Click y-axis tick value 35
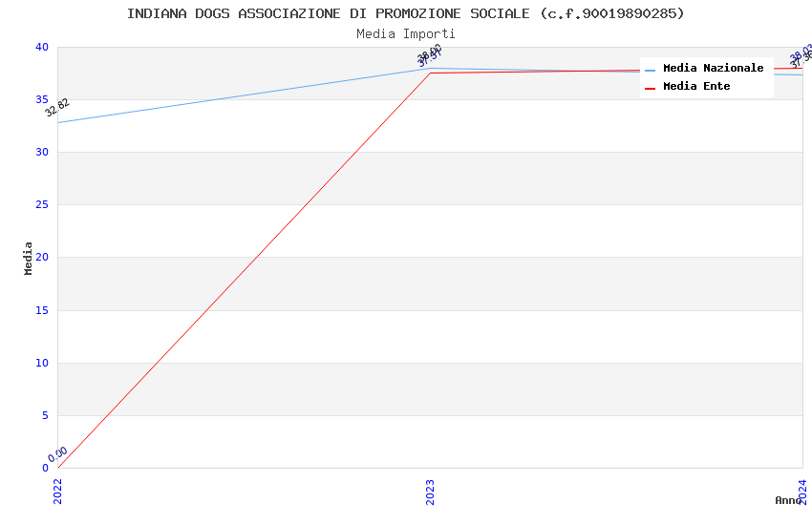The image size is (812, 525). (x=42, y=99)
